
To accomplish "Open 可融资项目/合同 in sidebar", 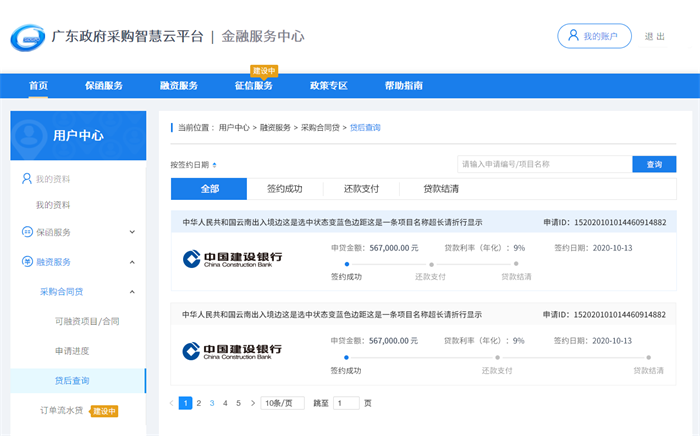I will (x=87, y=321).
